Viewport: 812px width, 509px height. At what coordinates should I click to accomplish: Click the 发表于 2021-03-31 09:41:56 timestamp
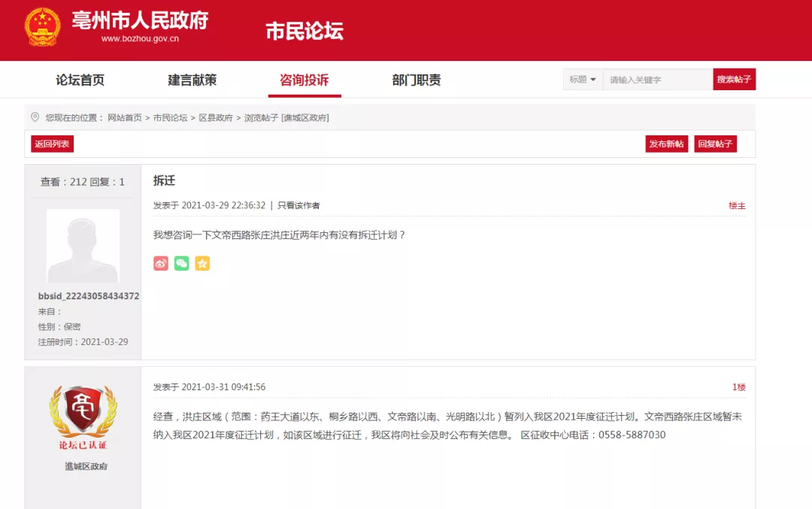click(x=209, y=386)
